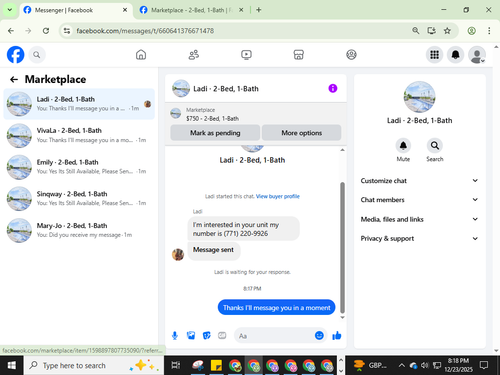Screen dimensions: 500x375
Task: Go back in browser history
Action: 11,31
